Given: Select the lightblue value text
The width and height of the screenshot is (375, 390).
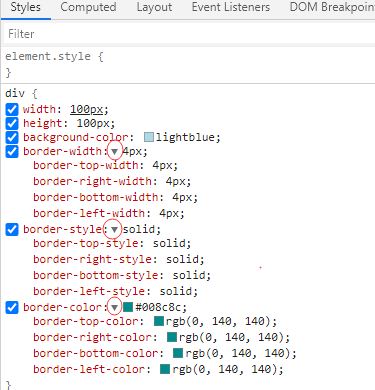Looking at the screenshot, I should [185, 137].
